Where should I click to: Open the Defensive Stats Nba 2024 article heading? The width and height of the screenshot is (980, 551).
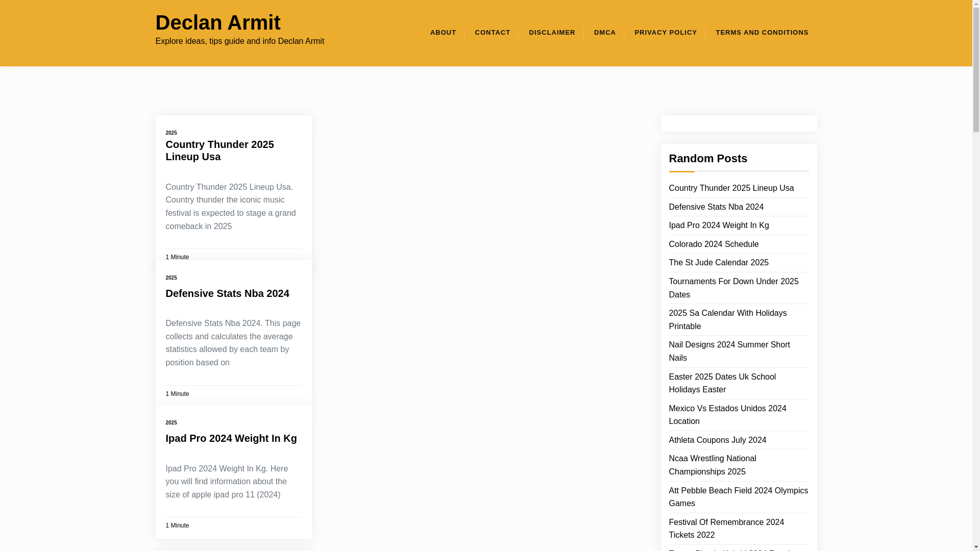pyautogui.click(x=227, y=293)
